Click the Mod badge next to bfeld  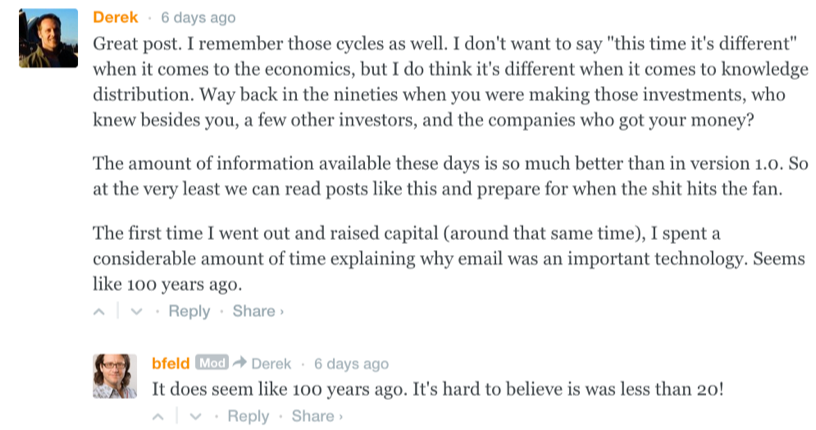pos(212,363)
